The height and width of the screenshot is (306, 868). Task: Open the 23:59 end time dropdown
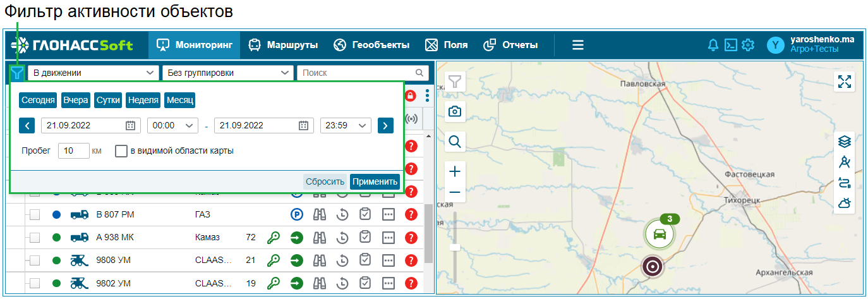[346, 125]
